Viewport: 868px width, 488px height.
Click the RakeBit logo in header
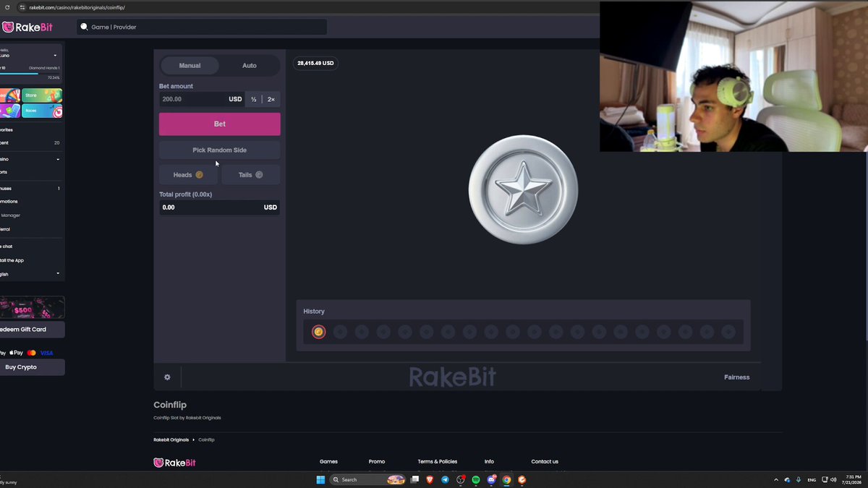point(27,27)
